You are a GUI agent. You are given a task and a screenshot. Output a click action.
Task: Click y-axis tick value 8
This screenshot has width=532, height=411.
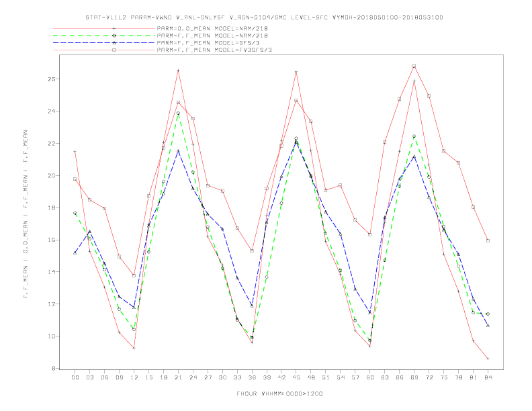tap(53, 369)
